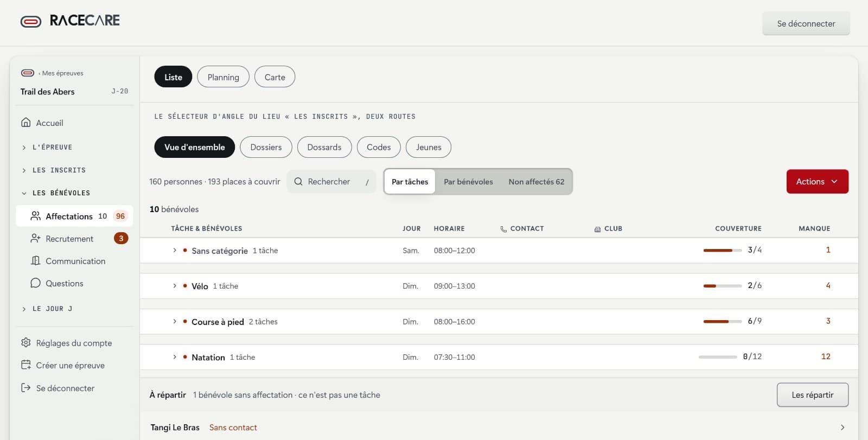Expand the Vélo task row

point(175,286)
